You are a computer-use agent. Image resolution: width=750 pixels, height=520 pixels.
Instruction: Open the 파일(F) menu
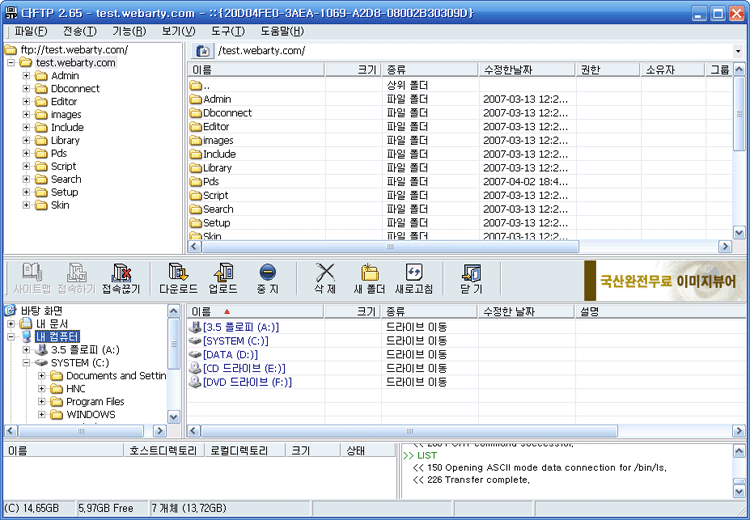30,31
